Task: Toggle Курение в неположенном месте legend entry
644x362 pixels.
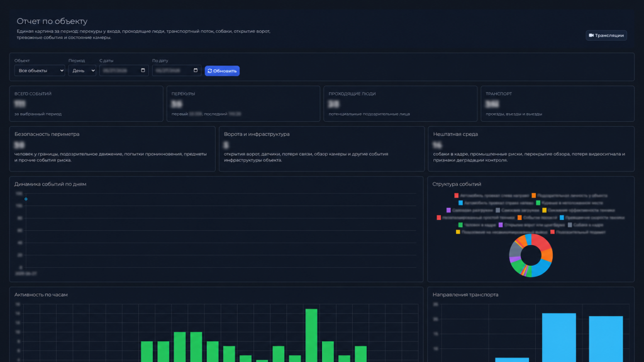Action: [569, 203]
